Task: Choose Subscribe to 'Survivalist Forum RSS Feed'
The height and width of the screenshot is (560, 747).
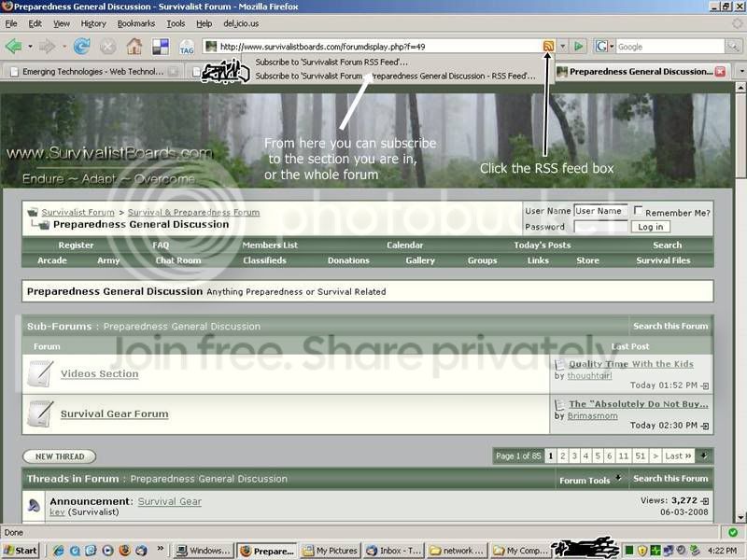Action: 331,62
